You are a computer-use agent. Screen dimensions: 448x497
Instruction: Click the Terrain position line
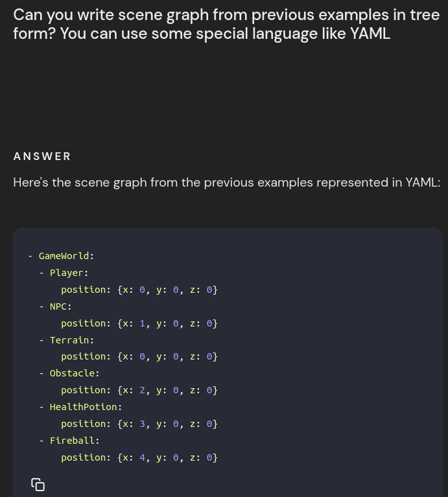coord(139,356)
